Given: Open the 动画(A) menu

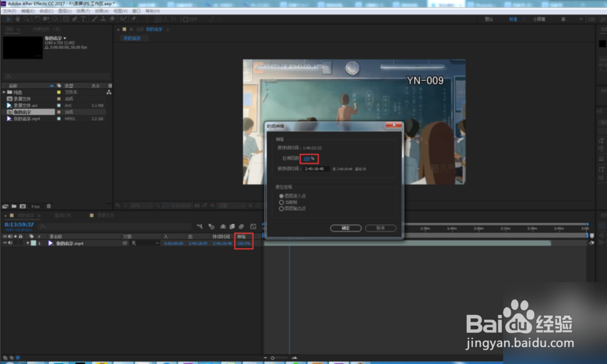Looking at the screenshot, I should [x=101, y=11].
